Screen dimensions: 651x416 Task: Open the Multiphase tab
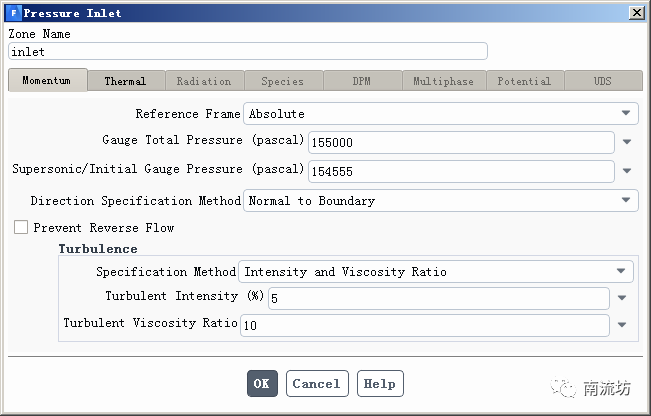pyautogui.click(x=444, y=81)
